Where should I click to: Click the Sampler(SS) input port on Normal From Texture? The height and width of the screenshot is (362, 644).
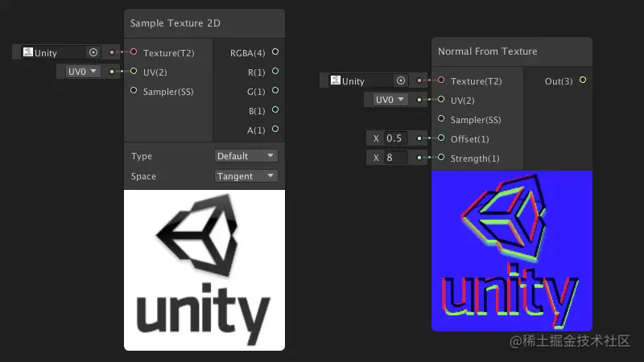point(441,118)
